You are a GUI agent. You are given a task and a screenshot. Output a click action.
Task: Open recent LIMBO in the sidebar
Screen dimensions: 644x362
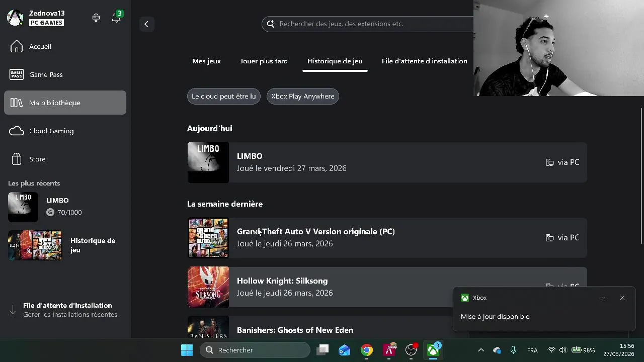click(x=65, y=207)
